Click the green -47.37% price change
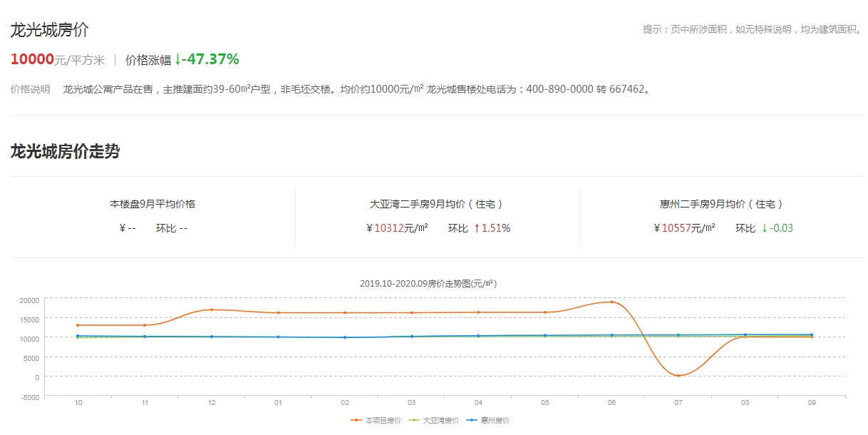Viewport: 868px width, 435px height. click(x=206, y=59)
